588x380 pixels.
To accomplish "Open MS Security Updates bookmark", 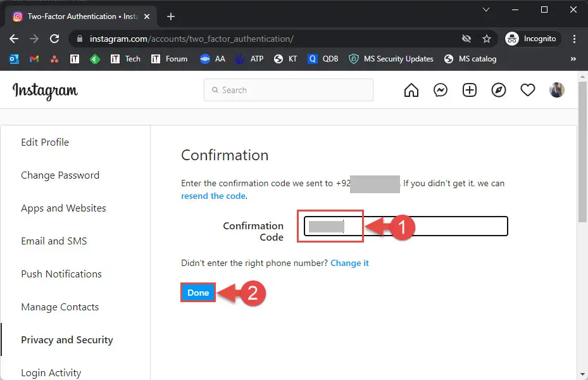I will (391, 59).
